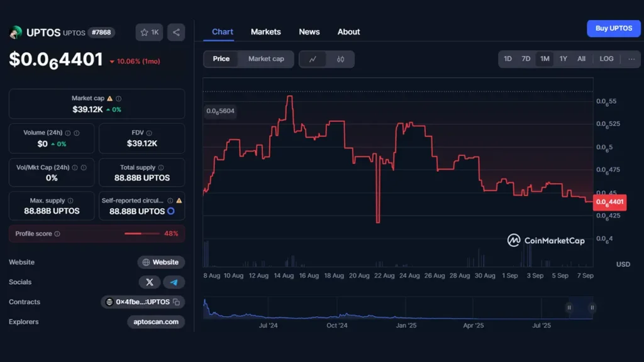Toggle LOG scale on chart
This screenshot has height=362, width=644.
[607, 59]
